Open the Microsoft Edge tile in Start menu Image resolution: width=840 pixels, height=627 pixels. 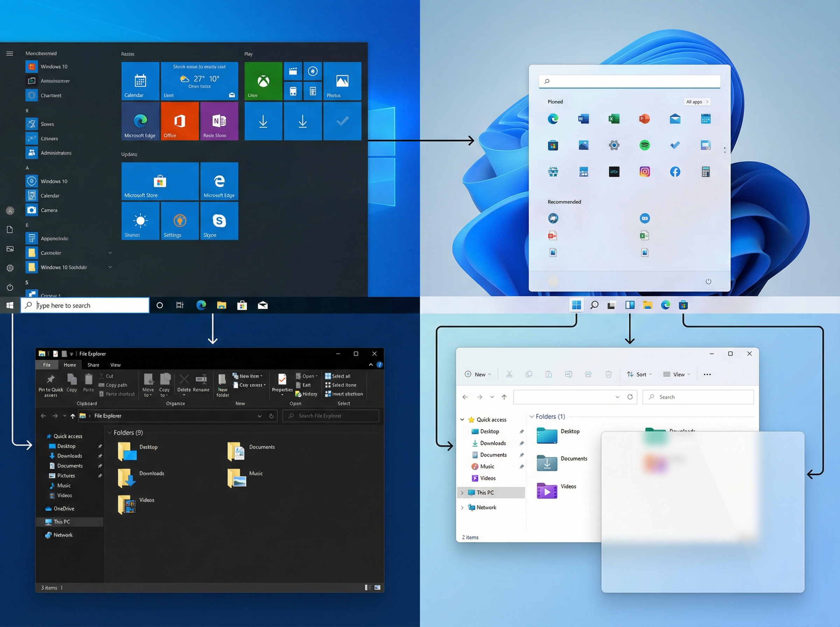140,121
